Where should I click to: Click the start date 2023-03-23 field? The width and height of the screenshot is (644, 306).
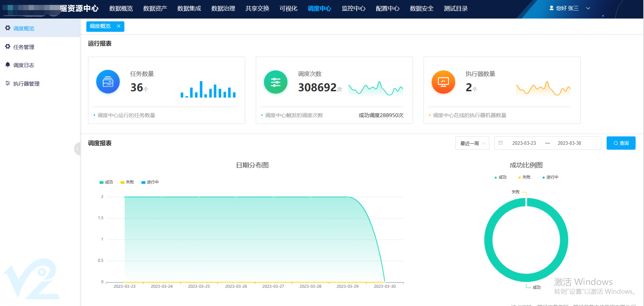[x=524, y=143]
